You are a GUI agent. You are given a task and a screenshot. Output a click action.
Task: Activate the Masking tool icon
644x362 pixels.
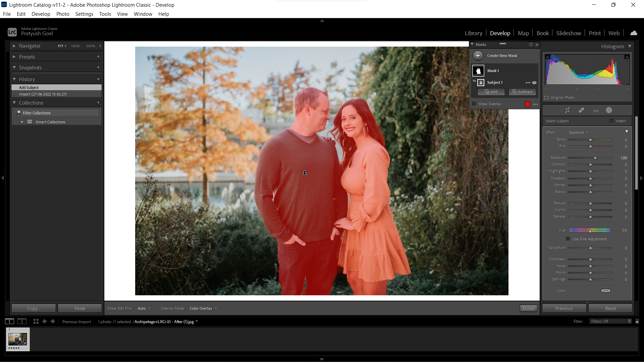pos(609,110)
